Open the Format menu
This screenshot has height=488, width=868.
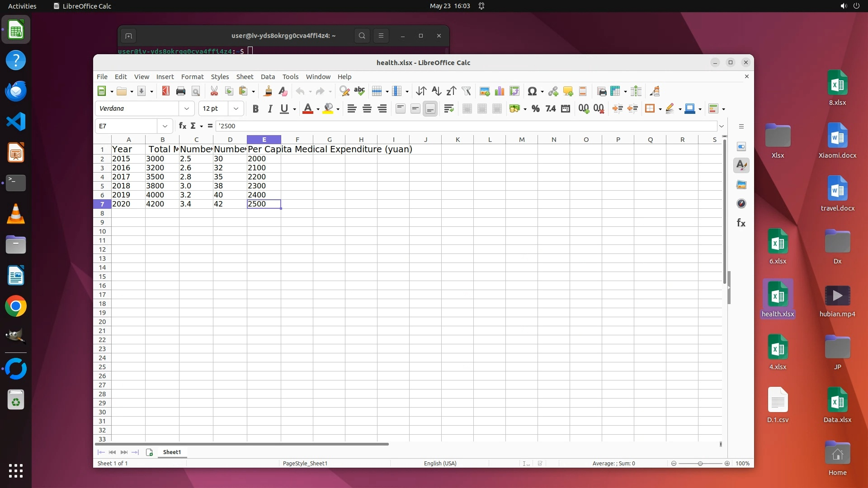(192, 77)
